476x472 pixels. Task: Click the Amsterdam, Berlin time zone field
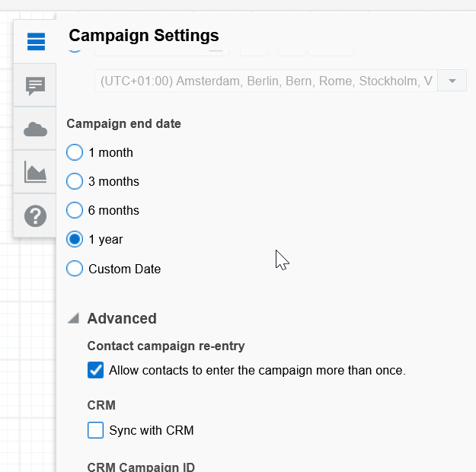265,81
